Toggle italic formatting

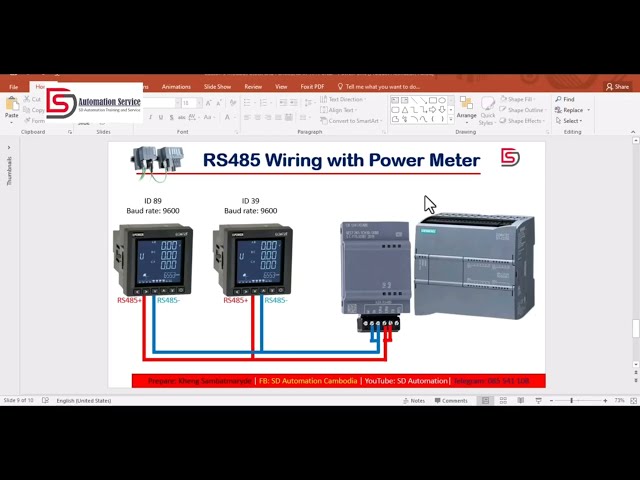[150, 118]
